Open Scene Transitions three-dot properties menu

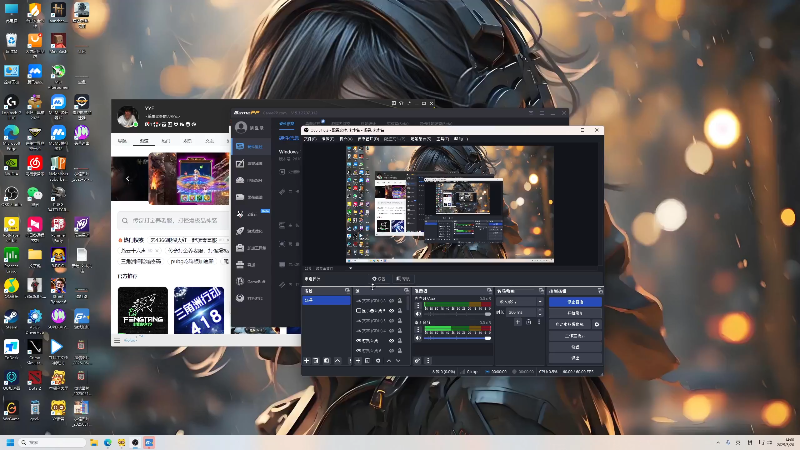point(539,322)
